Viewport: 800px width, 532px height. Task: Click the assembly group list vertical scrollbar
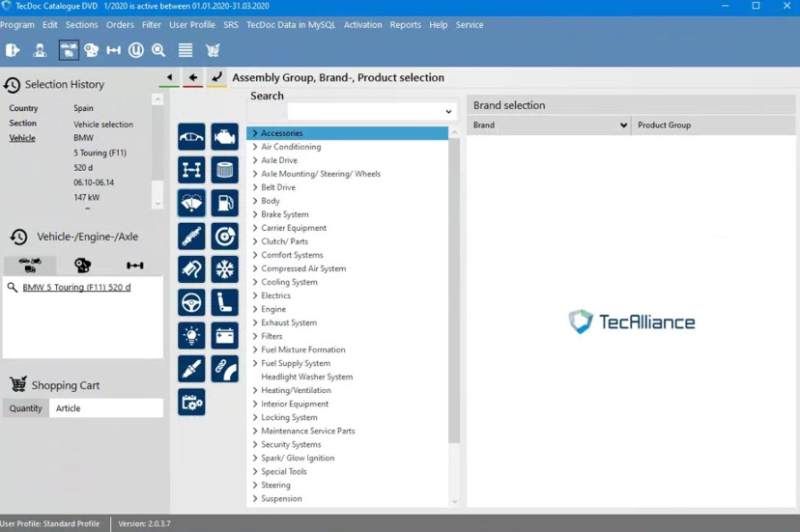[x=454, y=291]
